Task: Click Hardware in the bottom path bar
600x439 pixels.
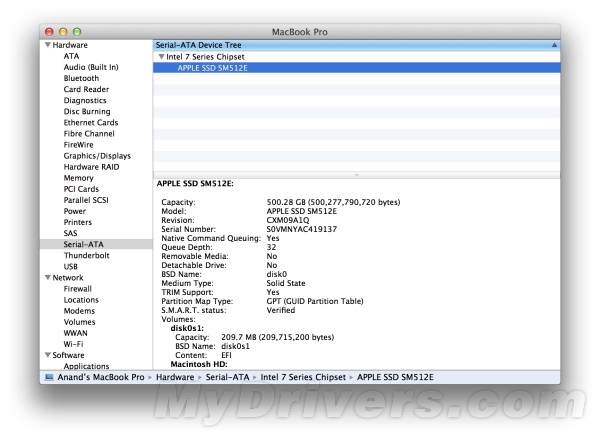Action: click(x=175, y=376)
